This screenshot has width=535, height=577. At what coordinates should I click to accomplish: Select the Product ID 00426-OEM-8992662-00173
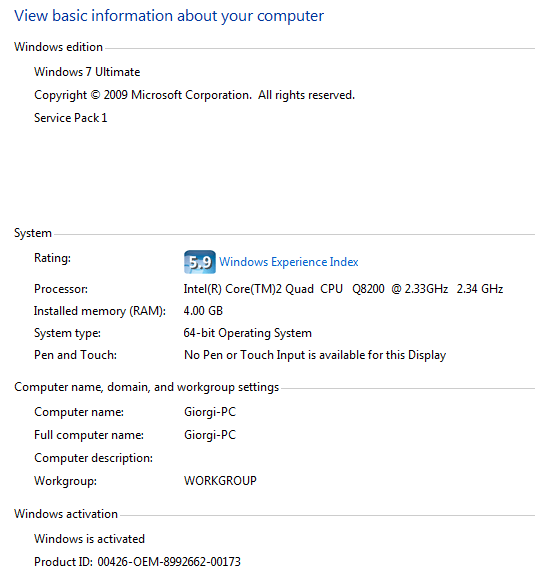coord(137,562)
